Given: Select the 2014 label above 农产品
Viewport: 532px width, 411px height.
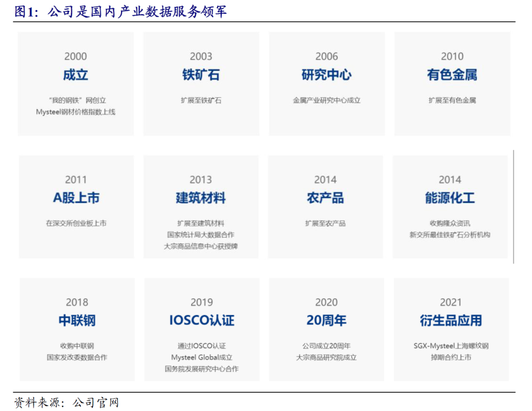Looking at the screenshot, I should point(326,180).
